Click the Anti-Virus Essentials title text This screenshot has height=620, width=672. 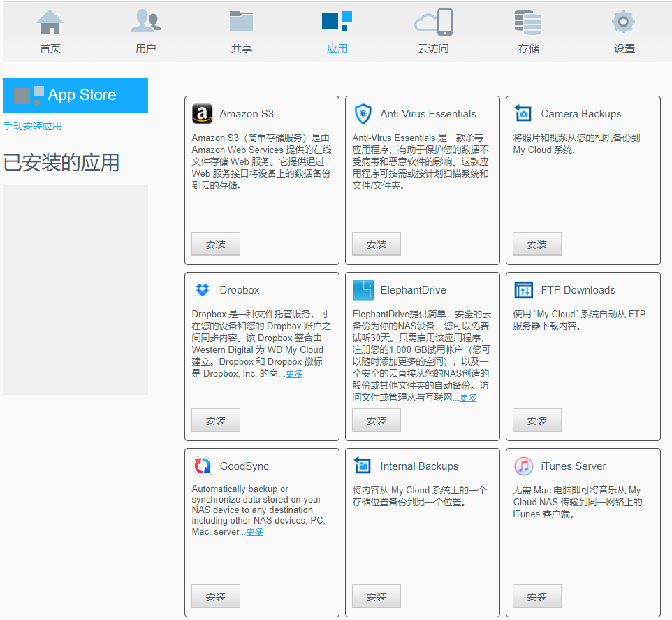pos(428,114)
